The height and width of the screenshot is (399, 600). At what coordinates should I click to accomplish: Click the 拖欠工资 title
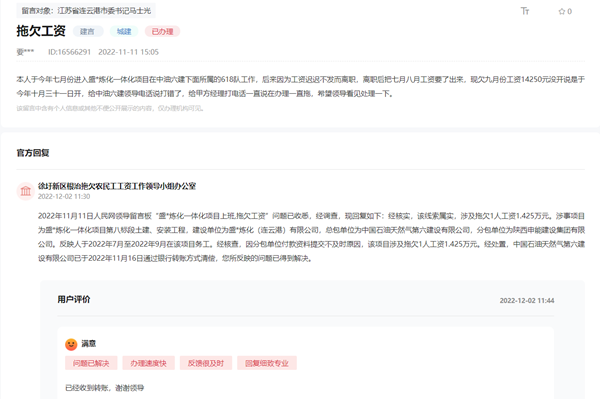41,31
